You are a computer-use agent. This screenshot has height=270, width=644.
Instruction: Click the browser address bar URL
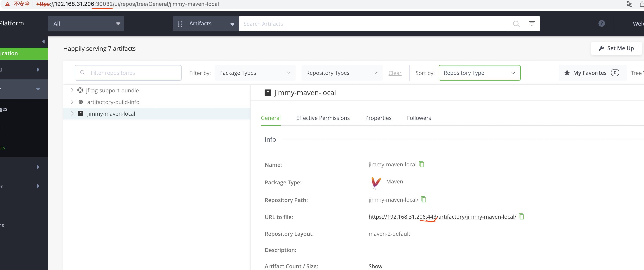tap(127, 4)
